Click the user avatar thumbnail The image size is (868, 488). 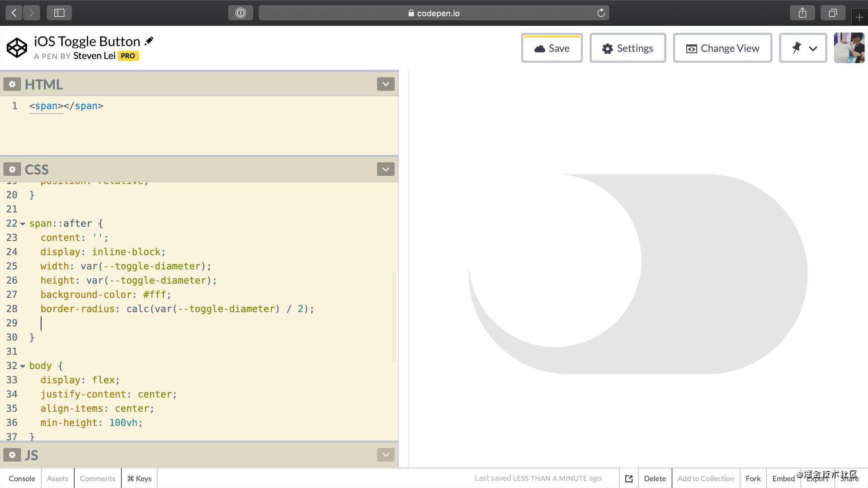pos(849,48)
